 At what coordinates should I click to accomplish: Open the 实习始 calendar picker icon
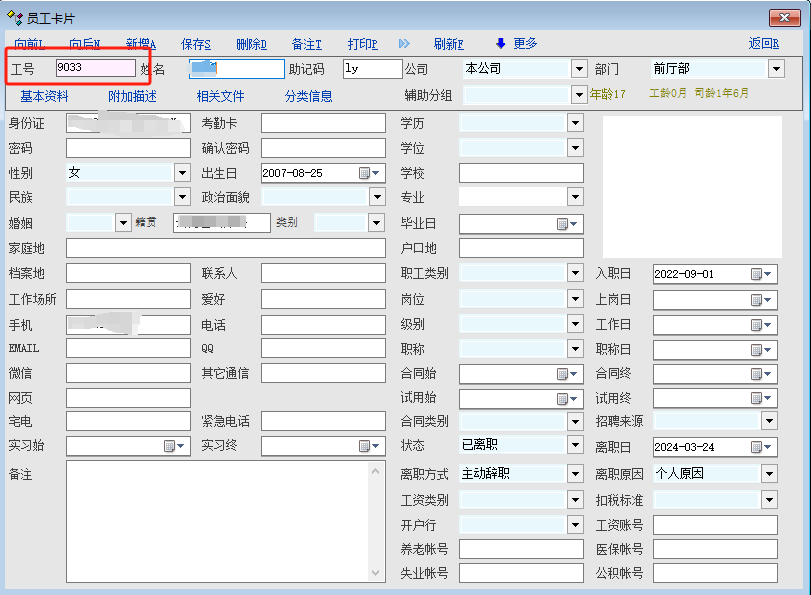(170, 446)
